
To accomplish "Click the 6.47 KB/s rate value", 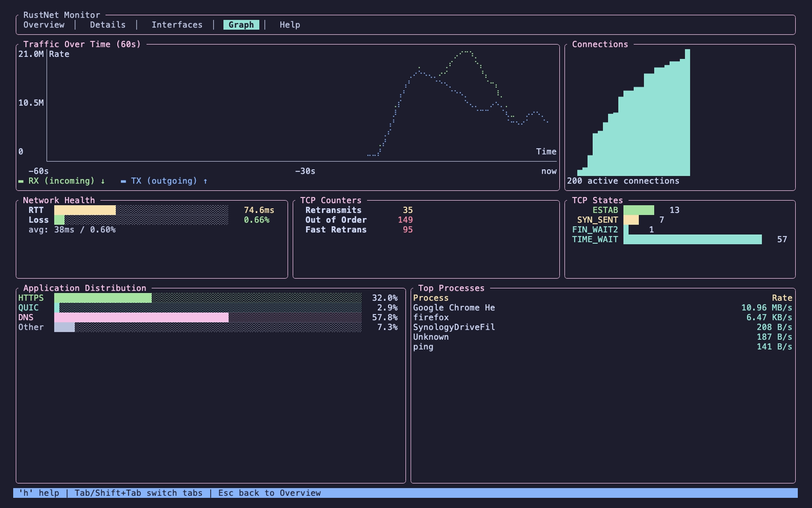I will coord(769,317).
